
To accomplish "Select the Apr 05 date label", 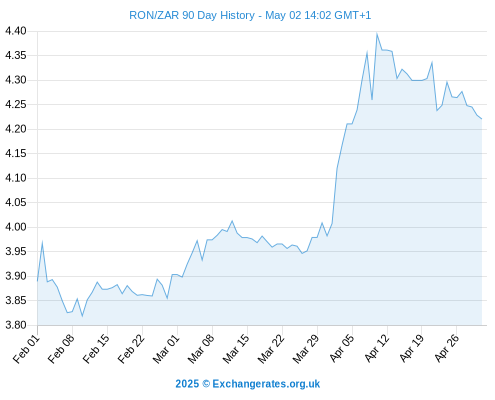I will (342, 349).
